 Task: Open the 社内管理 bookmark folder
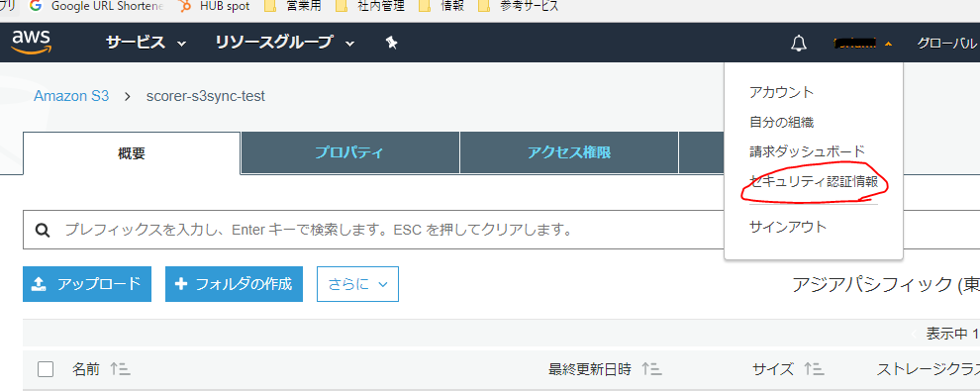click(370, 7)
